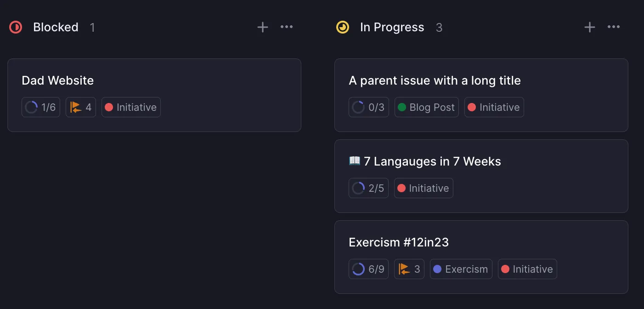Image resolution: width=644 pixels, height=309 pixels.
Task: Open sub-issue progress 1/6 on Dad Website
Action: point(41,108)
